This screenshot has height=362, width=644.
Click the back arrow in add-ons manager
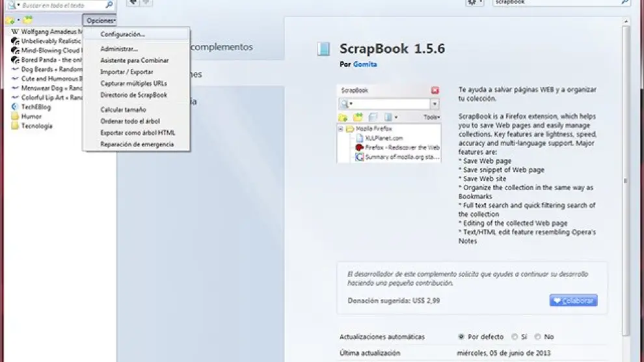click(133, 3)
